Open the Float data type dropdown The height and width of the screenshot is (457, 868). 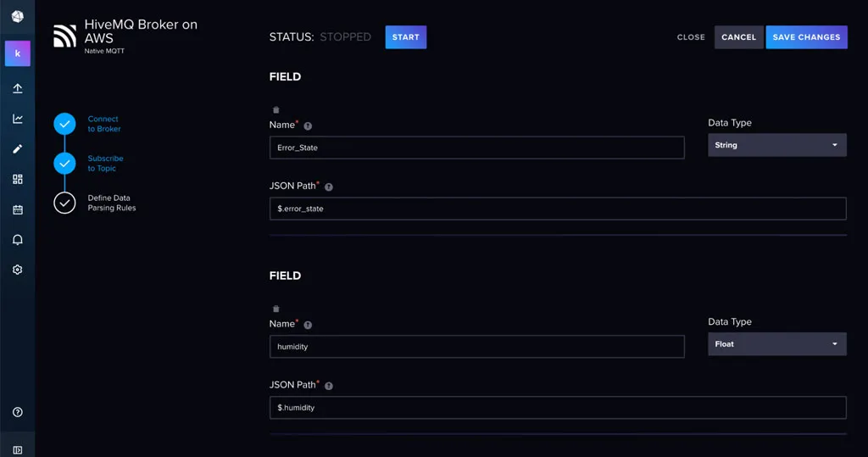[x=777, y=344]
